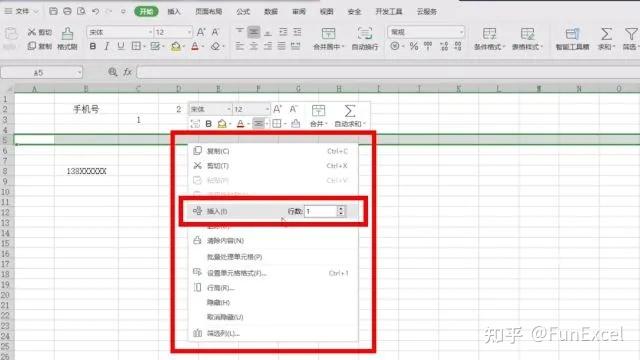Apply the ribbon red font color A

point(195,46)
